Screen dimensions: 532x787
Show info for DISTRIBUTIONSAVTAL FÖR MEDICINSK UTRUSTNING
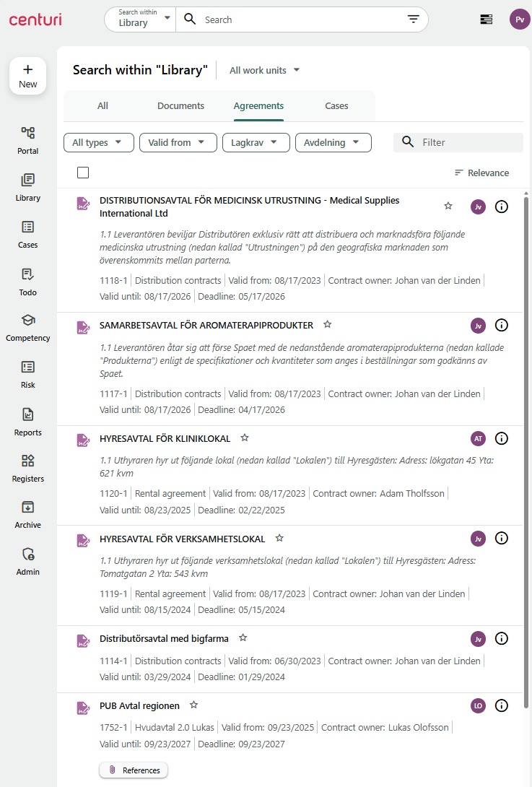[502, 206]
